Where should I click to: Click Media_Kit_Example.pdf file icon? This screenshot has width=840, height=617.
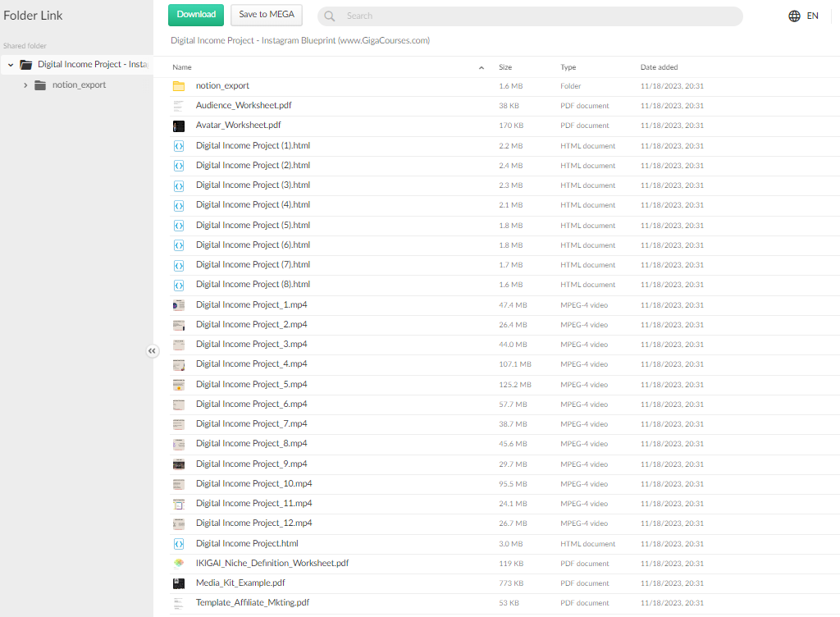pos(179,583)
